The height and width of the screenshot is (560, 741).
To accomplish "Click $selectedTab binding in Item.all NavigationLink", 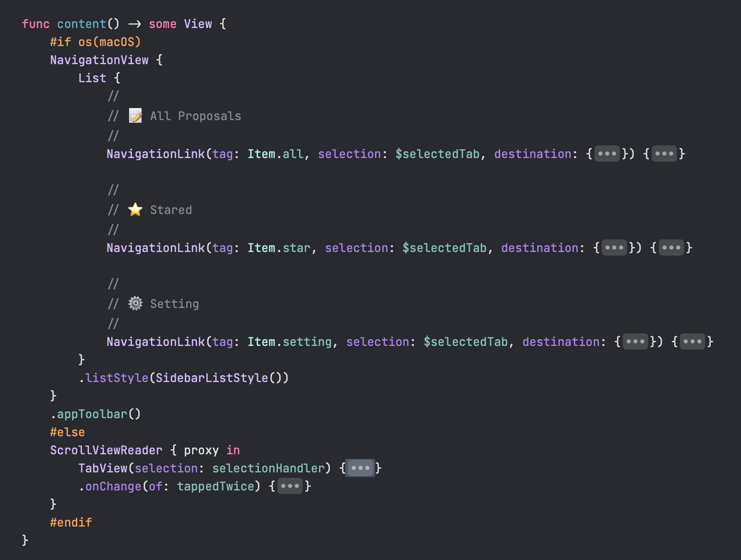I will pos(438,154).
